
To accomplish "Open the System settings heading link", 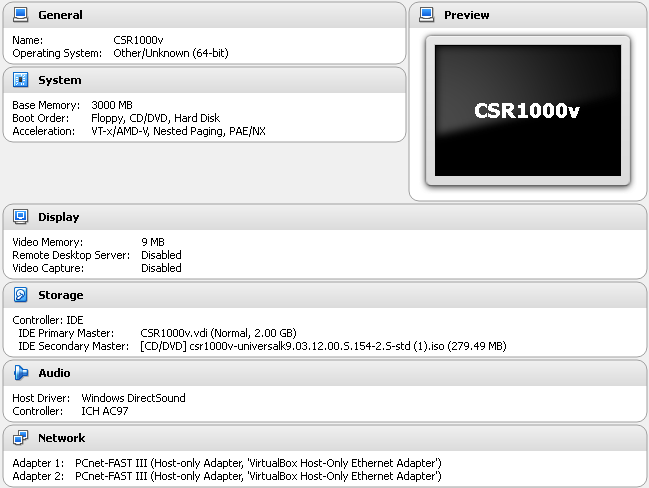I will coord(60,80).
